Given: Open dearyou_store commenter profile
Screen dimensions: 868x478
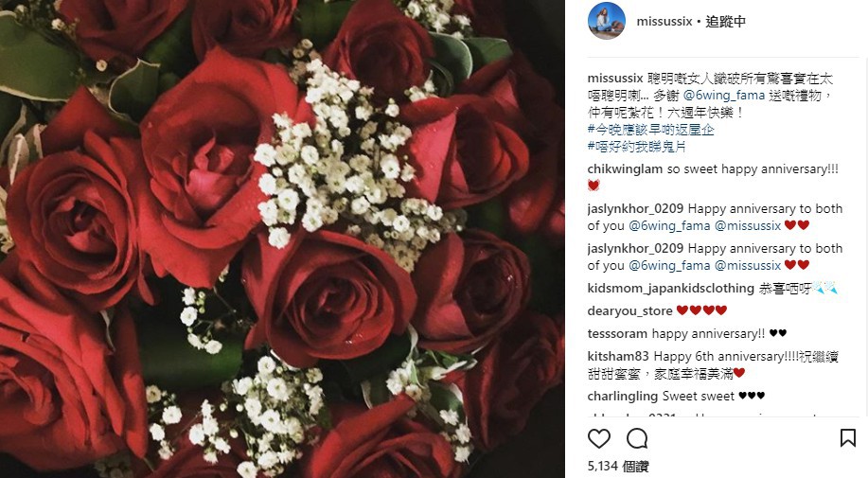Looking at the screenshot, I should point(630,310).
